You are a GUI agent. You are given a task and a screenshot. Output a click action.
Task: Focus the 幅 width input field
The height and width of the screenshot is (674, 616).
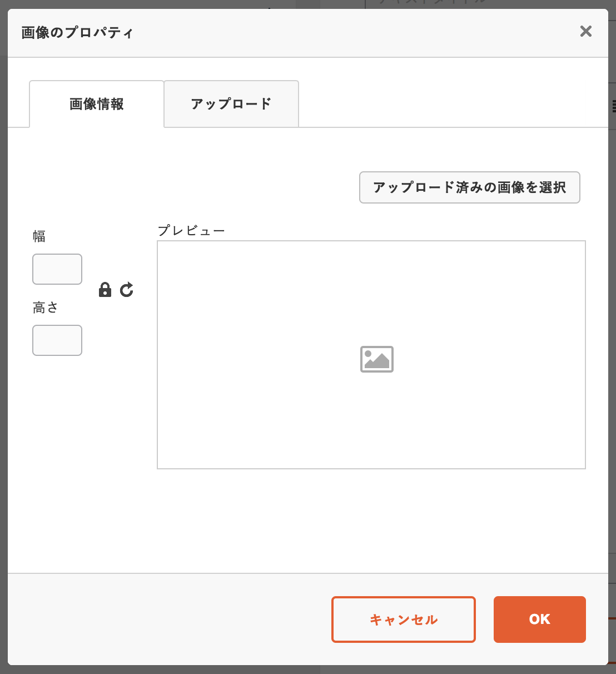[57, 269]
